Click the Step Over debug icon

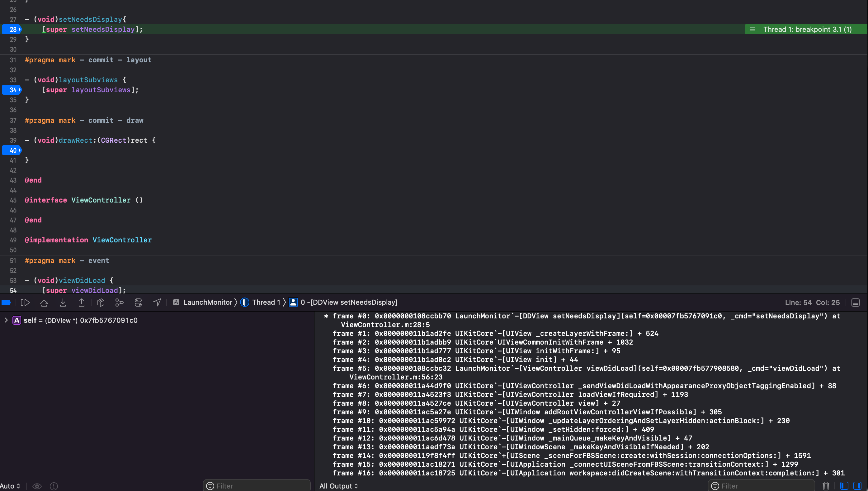tap(44, 303)
